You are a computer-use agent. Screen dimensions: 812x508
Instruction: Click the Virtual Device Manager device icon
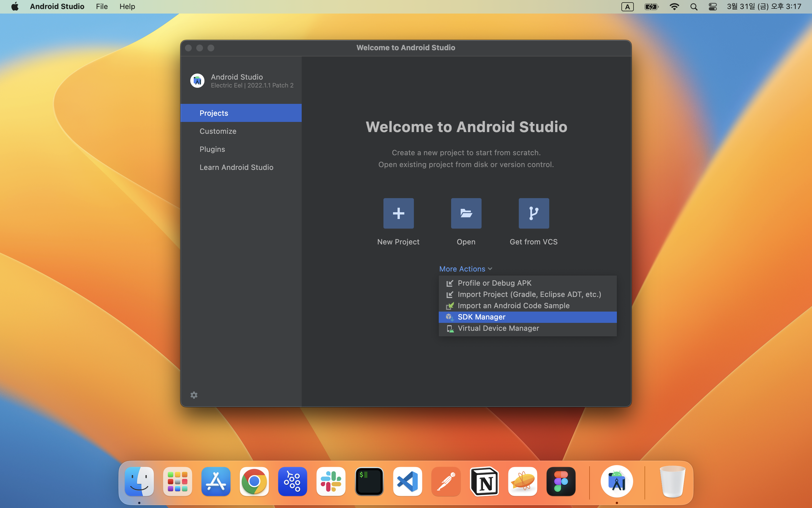point(450,329)
